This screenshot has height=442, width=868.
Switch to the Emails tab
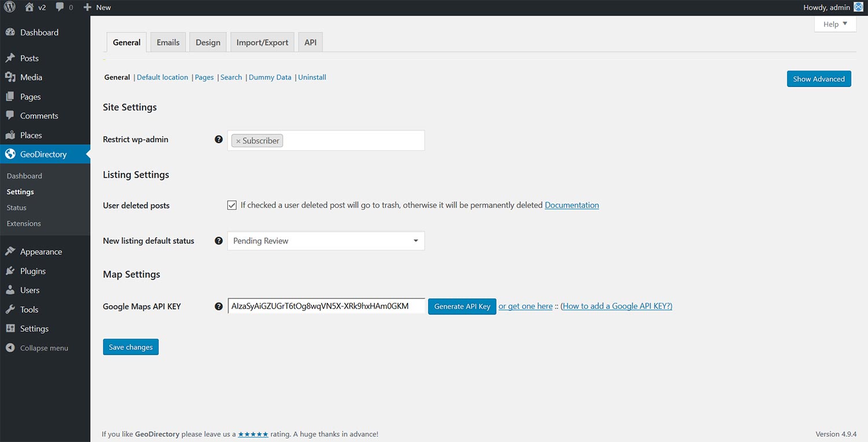click(x=168, y=42)
